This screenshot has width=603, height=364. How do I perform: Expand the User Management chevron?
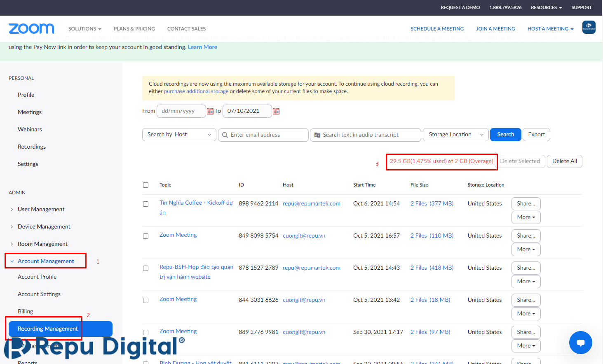point(12,210)
